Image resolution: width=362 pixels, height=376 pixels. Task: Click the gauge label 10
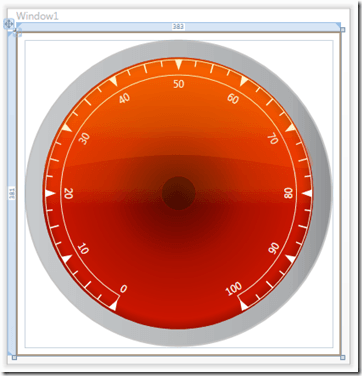pos(83,249)
